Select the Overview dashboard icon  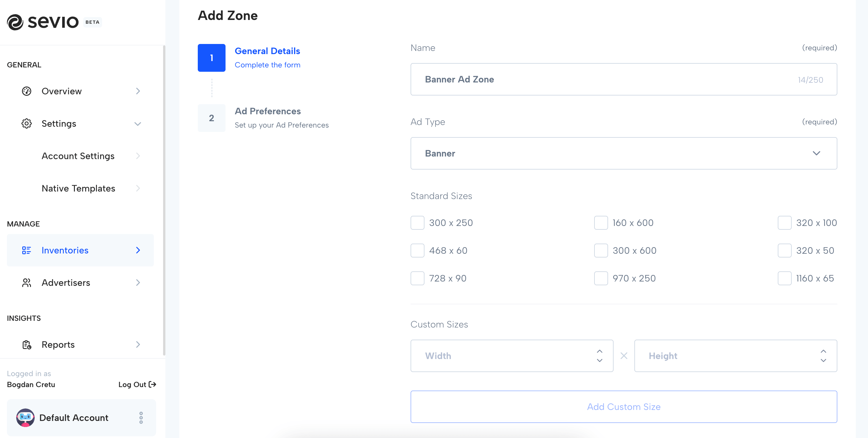click(26, 91)
